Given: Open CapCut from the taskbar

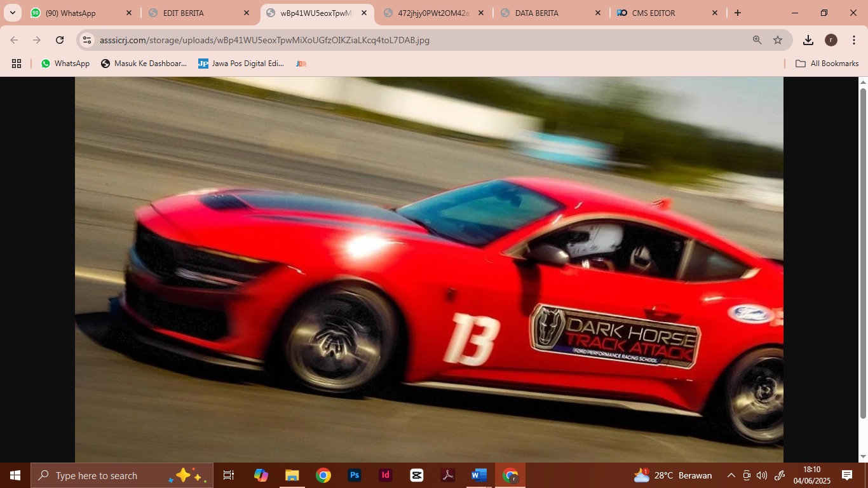Looking at the screenshot, I should click(x=417, y=475).
